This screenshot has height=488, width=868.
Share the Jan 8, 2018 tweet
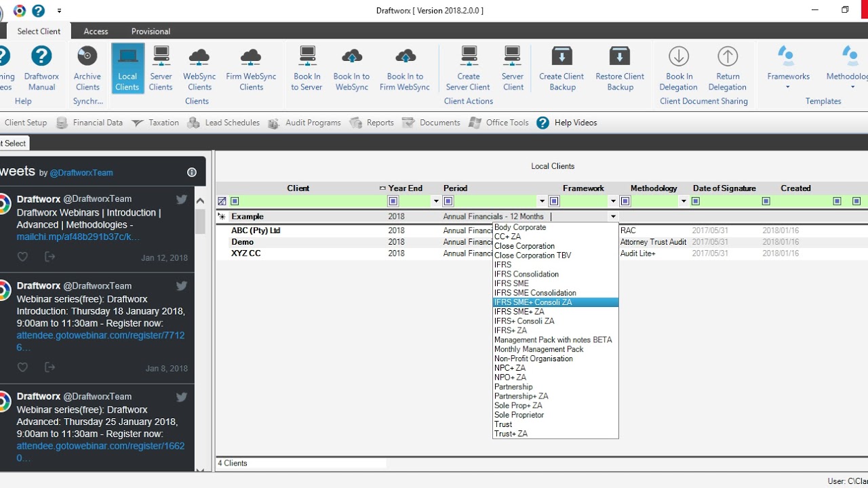click(x=50, y=367)
